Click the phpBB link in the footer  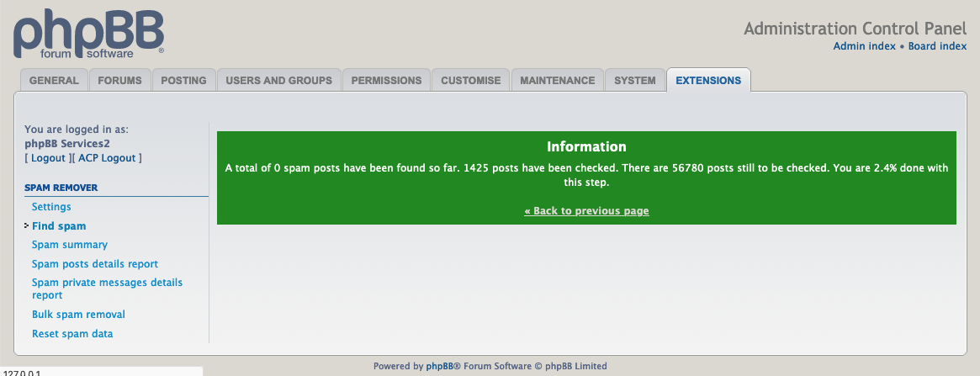tap(439, 367)
